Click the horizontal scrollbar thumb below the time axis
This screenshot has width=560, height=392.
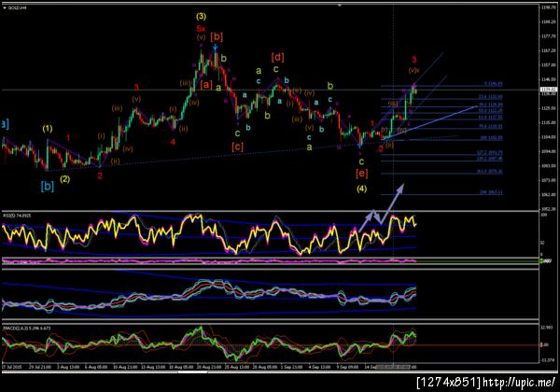tap(192, 372)
